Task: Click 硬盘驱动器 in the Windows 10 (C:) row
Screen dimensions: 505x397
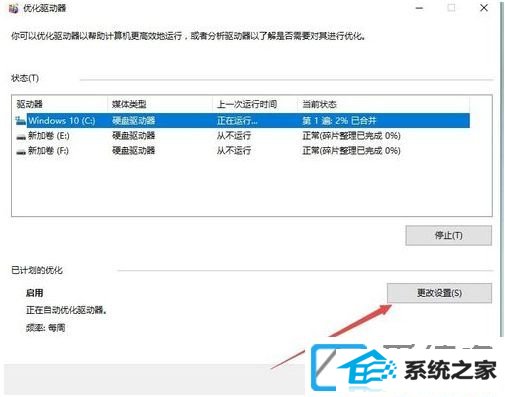Action: coord(133,121)
